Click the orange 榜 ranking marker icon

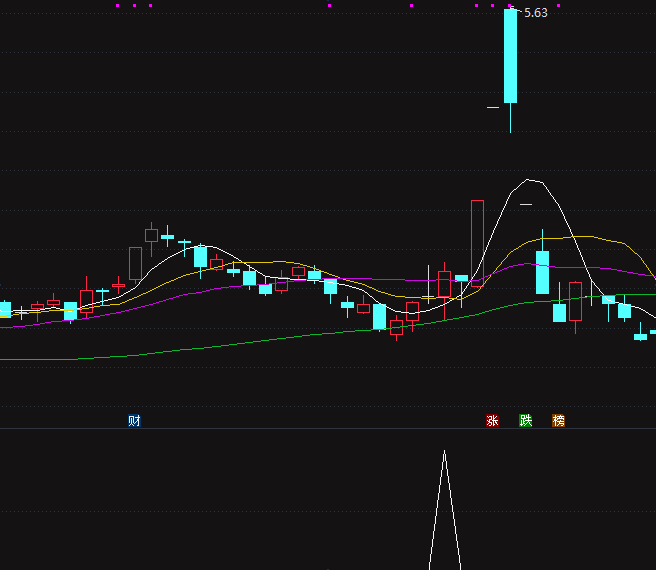coord(559,421)
